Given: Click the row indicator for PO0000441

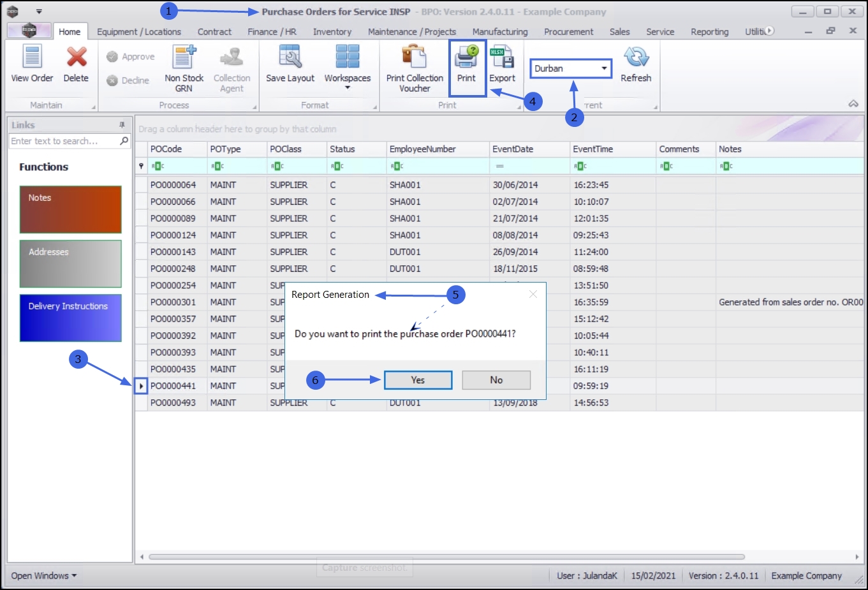Looking at the screenshot, I should click(141, 386).
